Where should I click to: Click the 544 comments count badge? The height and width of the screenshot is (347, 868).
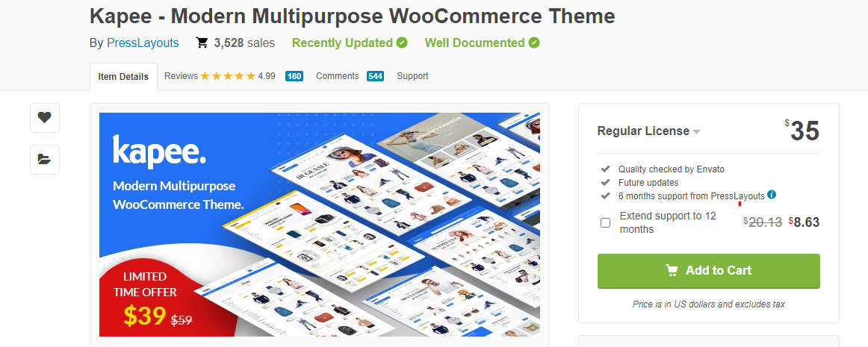coord(375,76)
